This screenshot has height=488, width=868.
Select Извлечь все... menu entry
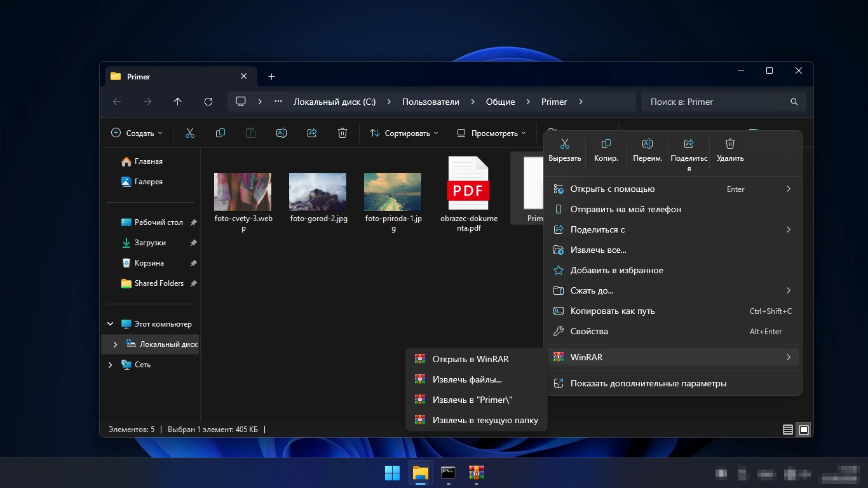(x=673, y=250)
